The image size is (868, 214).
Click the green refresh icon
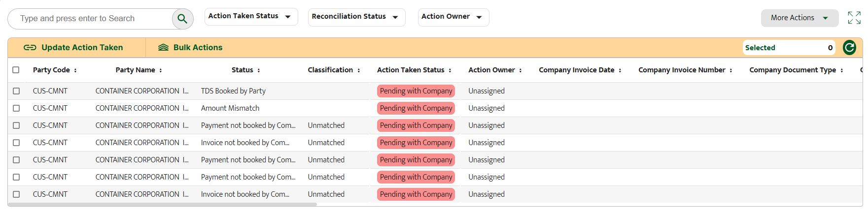click(849, 48)
